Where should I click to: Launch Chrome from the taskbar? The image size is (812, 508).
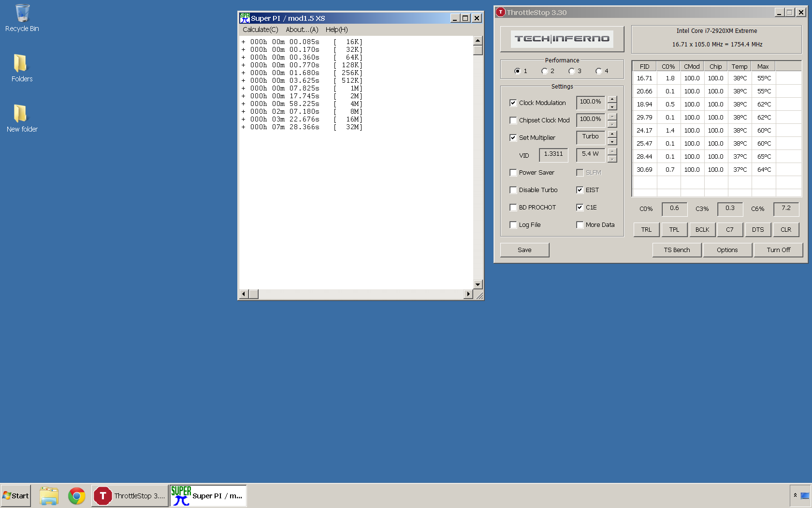pos(76,496)
